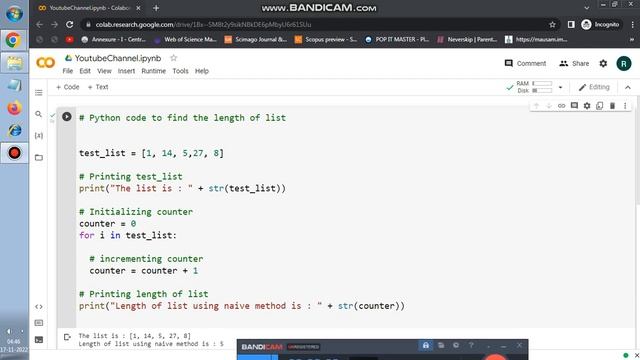640x360 pixels.
Task: Open the Runtime menu
Action: 153,71
